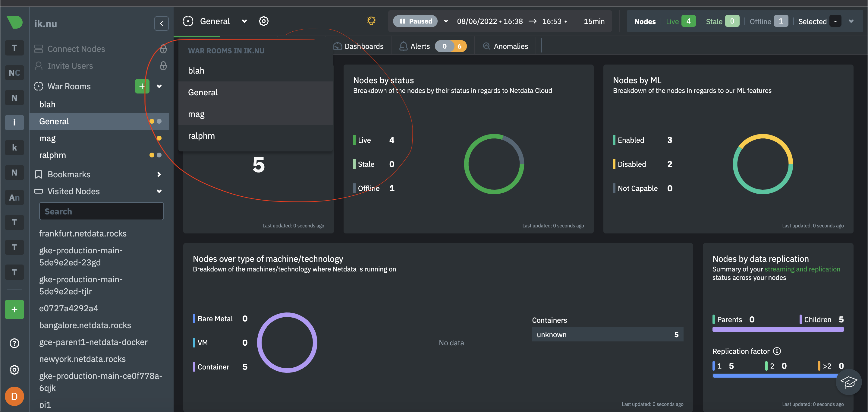The image size is (868, 412).
Task: Select the mag war room from the menu
Action: pos(196,114)
